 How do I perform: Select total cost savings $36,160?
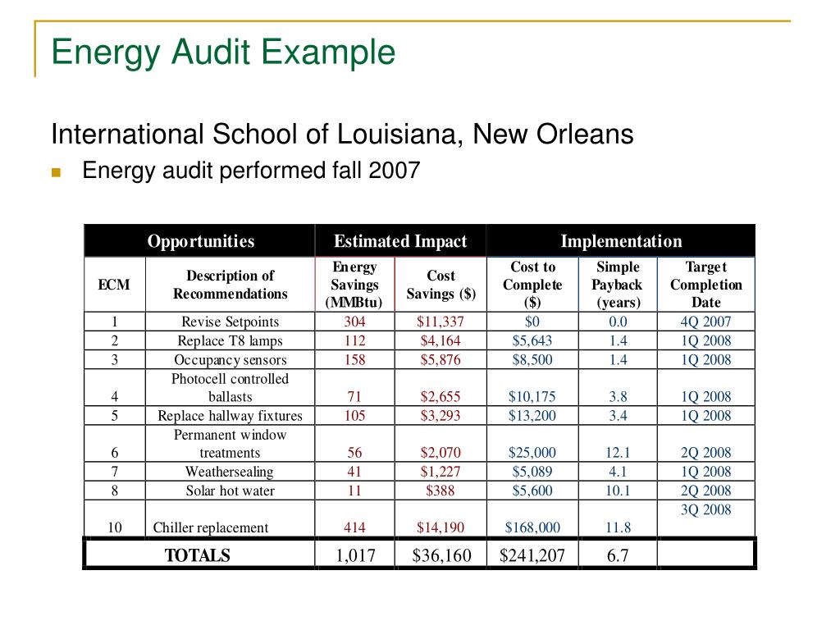coord(441,555)
